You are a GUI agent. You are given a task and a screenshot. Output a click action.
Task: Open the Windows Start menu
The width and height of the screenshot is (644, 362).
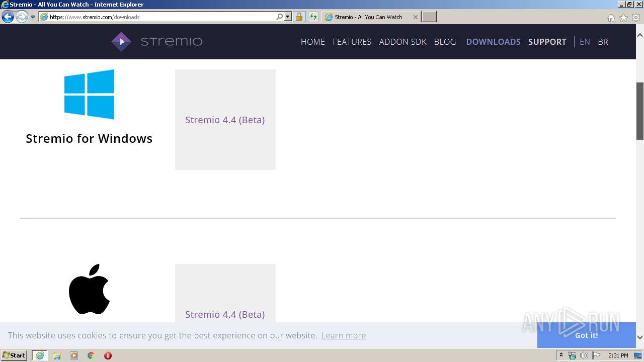(x=14, y=355)
